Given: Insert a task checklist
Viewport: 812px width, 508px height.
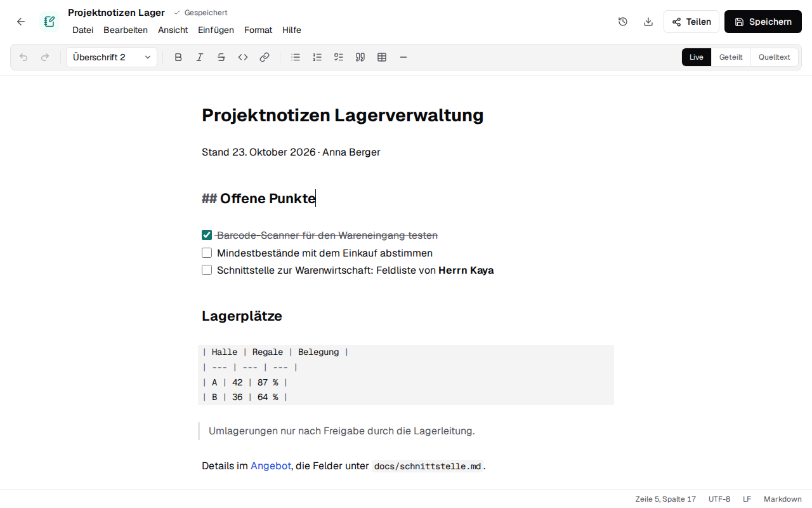Looking at the screenshot, I should pyautogui.click(x=339, y=57).
